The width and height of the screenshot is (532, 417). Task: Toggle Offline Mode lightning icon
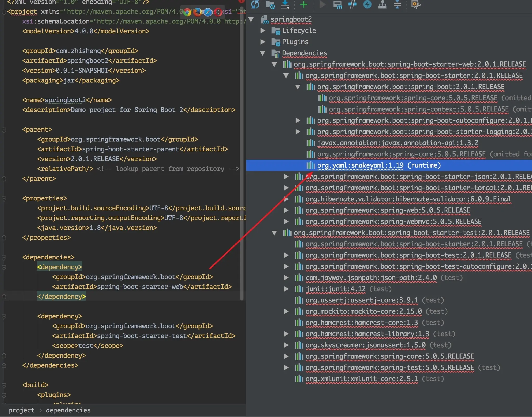coord(368,5)
